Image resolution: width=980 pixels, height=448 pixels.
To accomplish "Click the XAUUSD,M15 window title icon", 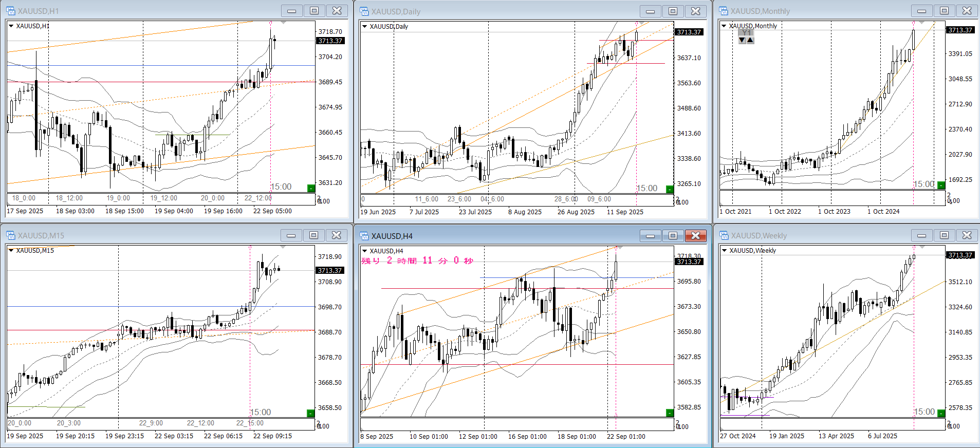I will [11, 235].
